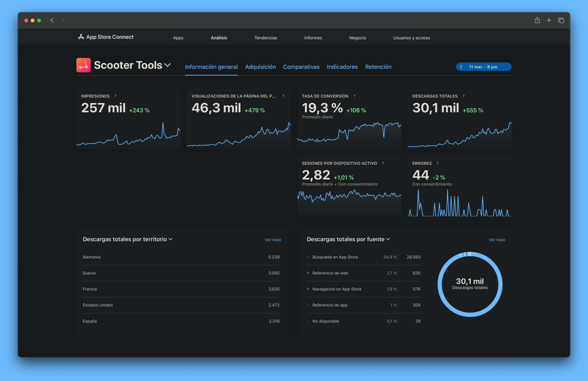
Task: Click the blue Referencia de web color dot
Action: (x=308, y=273)
